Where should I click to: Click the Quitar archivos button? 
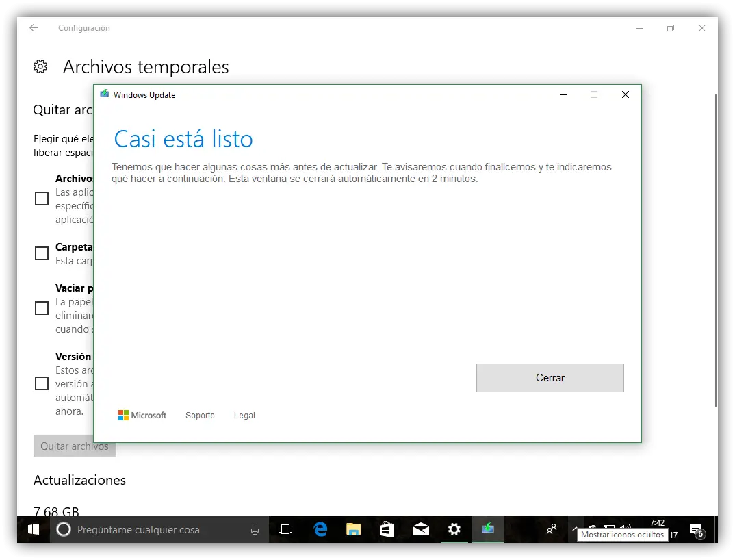pyautogui.click(x=75, y=446)
